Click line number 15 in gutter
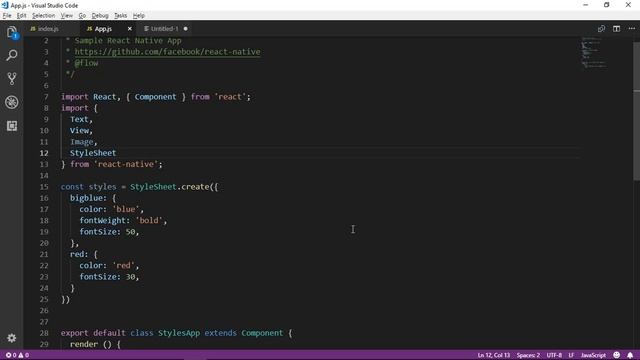The width and height of the screenshot is (640, 360). [x=44, y=187]
